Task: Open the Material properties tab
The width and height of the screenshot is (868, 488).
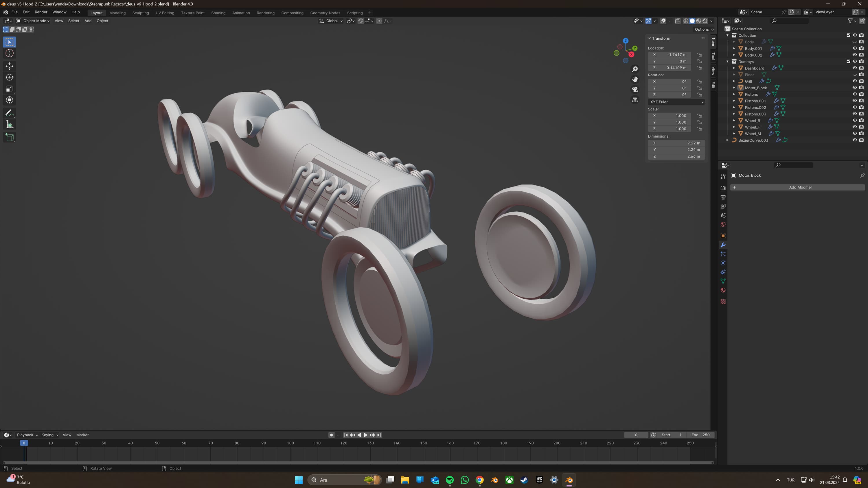Action: click(723, 290)
